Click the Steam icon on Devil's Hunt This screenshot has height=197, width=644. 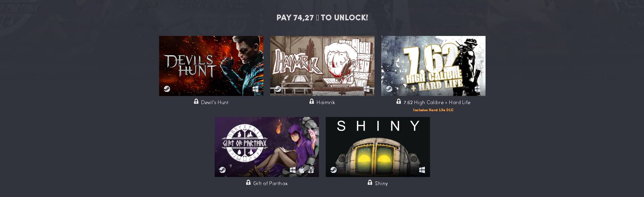pyautogui.click(x=167, y=89)
